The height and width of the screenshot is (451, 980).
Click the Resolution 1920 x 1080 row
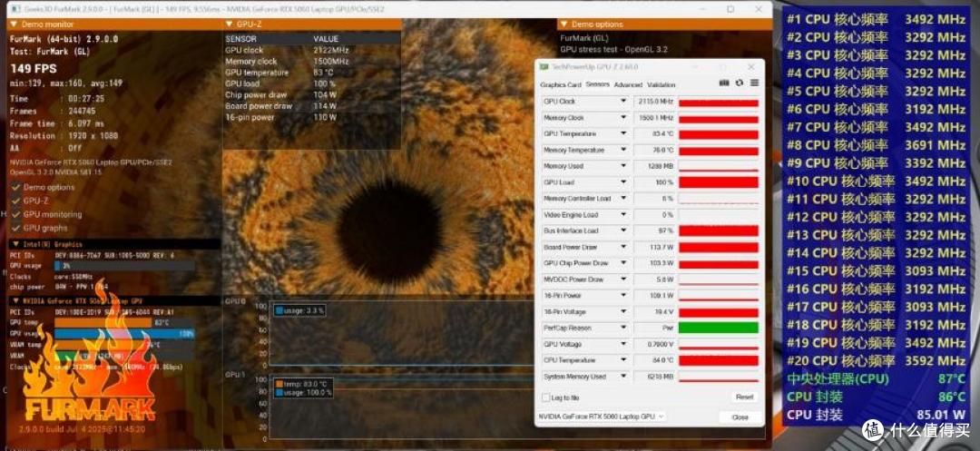64,135
